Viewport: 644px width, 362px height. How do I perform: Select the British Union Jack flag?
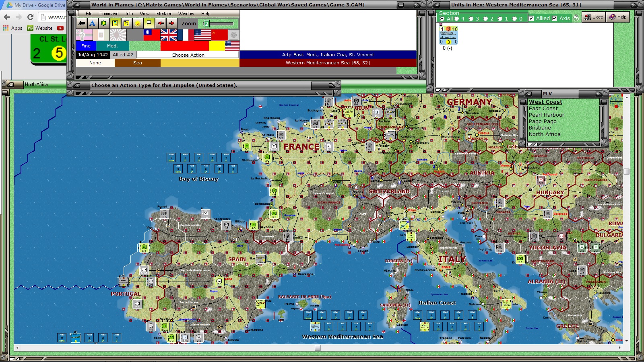point(169,35)
